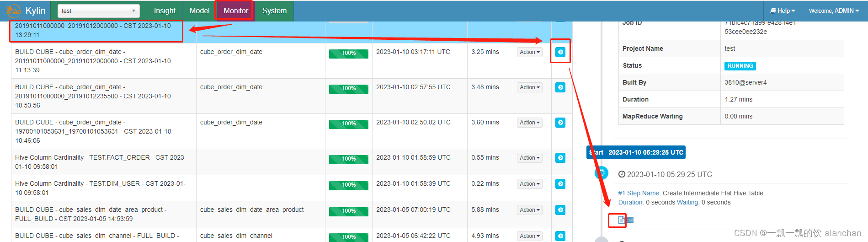
Task: Click the Job ID value text
Action: (x=761, y=27)
